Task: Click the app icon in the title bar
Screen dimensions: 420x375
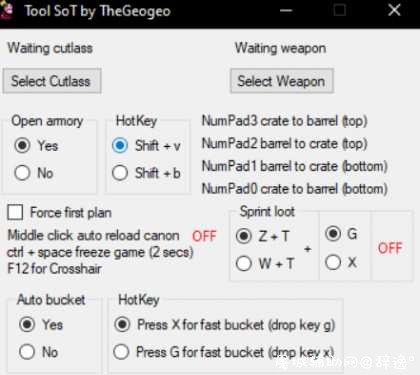Action: click(x=7, y=11)
